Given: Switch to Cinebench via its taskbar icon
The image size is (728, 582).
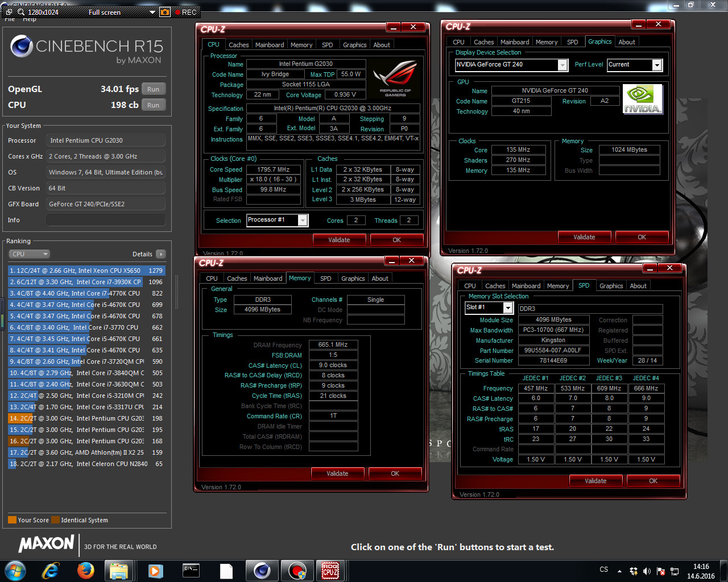Looking at the screenshot, I should 262,570.
